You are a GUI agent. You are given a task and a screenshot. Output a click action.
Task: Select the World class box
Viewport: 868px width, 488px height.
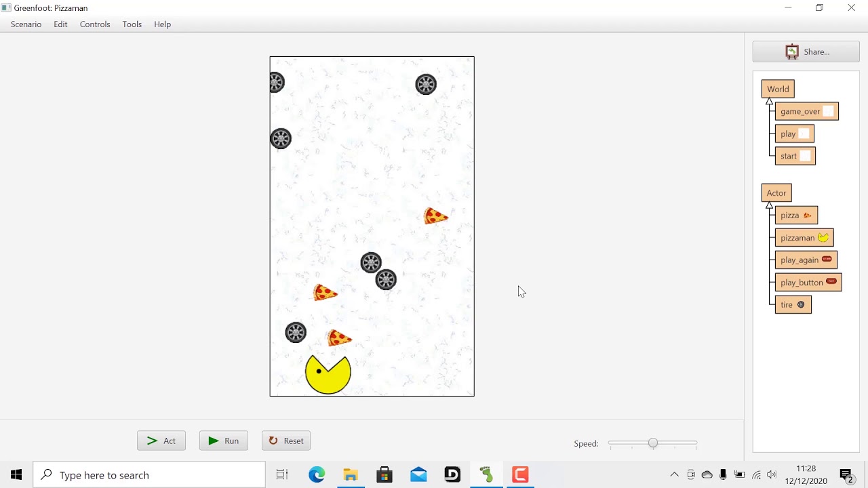click(x=778, y=89)
